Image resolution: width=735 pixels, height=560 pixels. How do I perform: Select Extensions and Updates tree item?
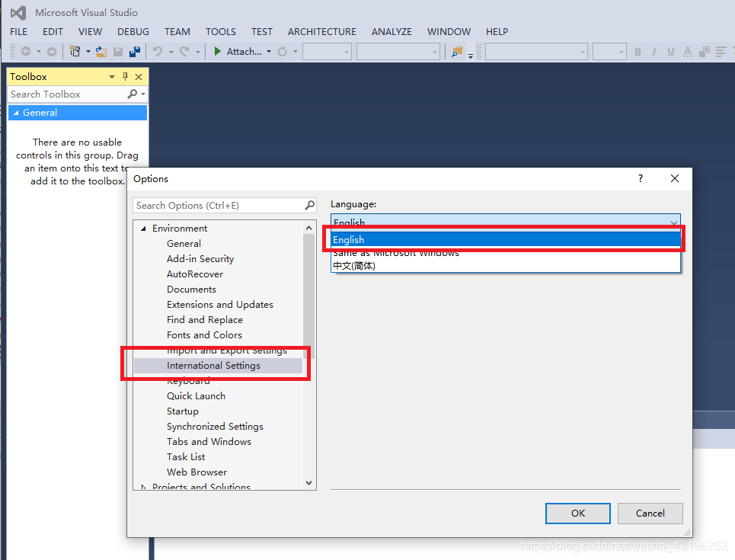coord(220,305)
